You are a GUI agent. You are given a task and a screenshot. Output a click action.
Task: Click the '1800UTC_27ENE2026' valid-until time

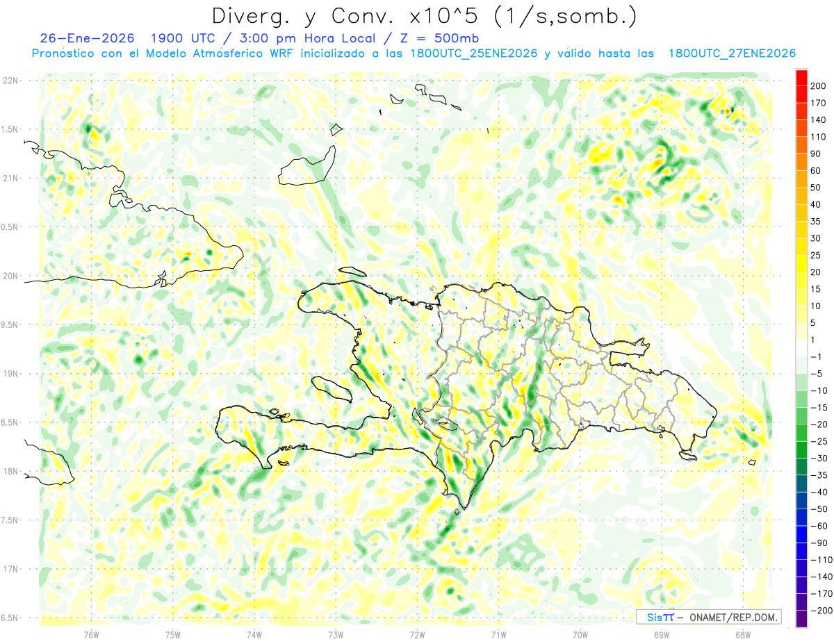pos(732,53)
